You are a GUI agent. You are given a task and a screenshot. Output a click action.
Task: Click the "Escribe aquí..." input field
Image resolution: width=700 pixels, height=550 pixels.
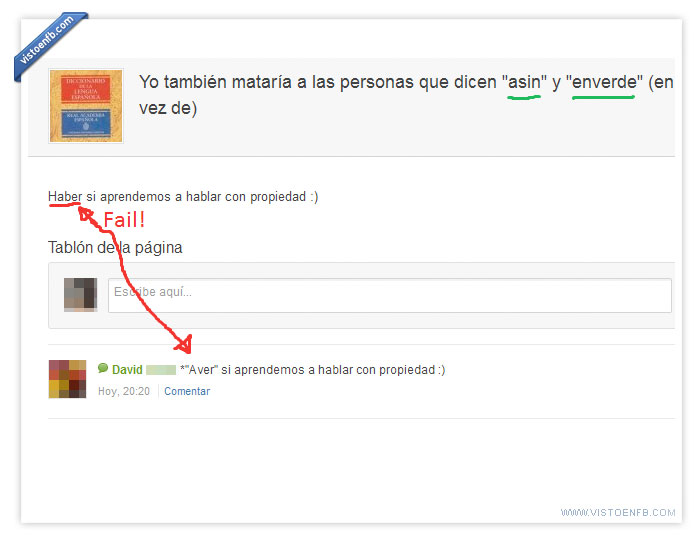click(x=389, y=296)
